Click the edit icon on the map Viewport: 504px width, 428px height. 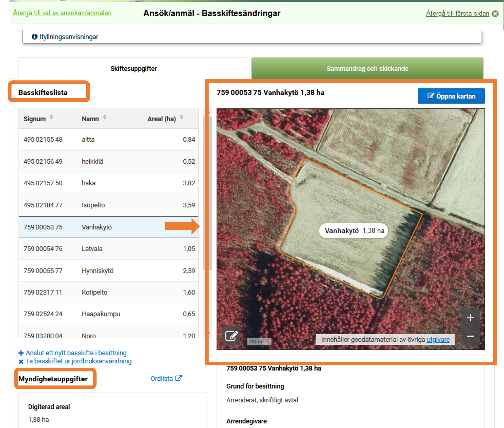coord(231,336)
